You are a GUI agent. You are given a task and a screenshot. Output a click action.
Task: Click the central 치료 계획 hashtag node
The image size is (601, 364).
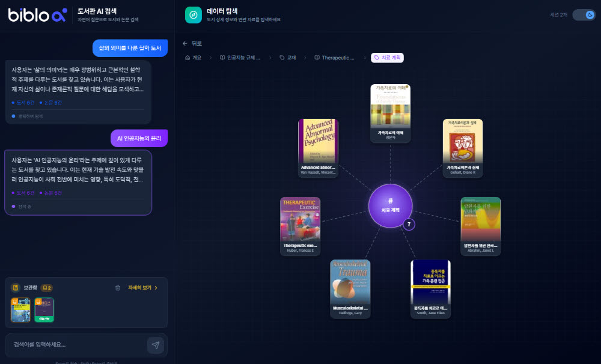coord(390,205)
